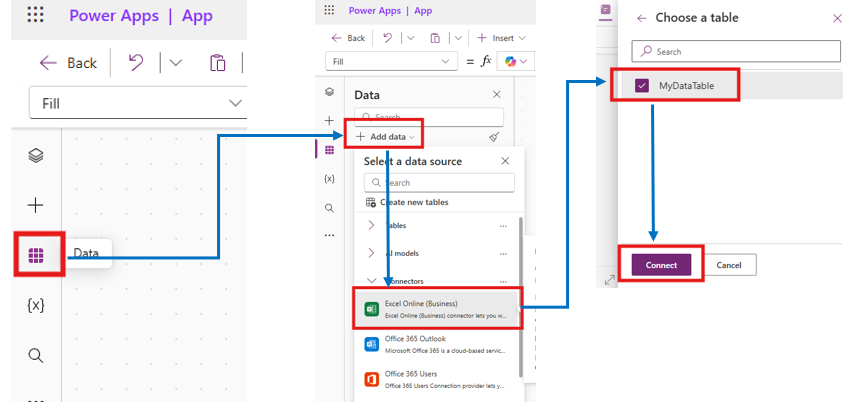Select the Excel Online (Business) connector

pos(437,309)
